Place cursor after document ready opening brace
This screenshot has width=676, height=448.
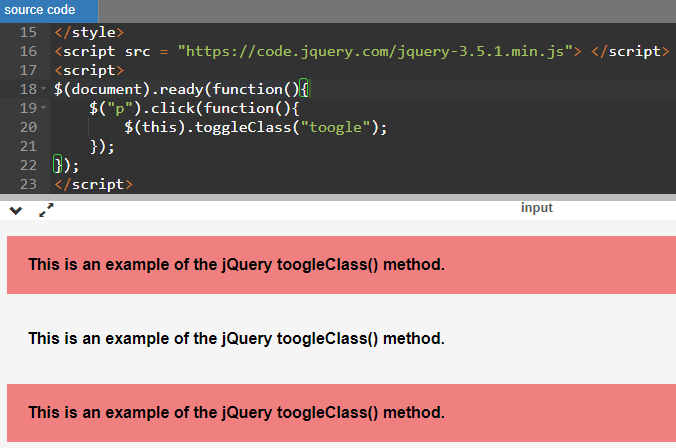click(x=309, y=89)
